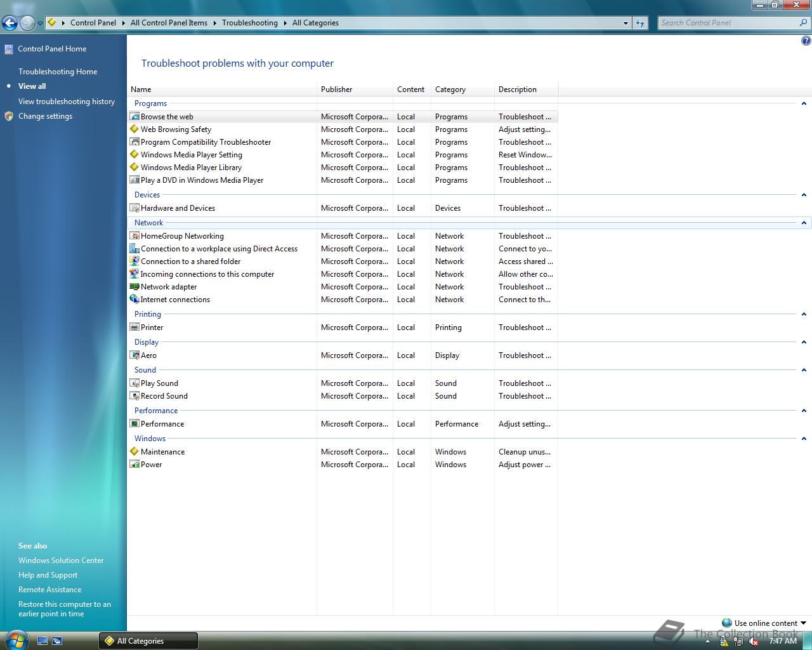Click the Internet connections globe icon

click(x=134, y=299)
